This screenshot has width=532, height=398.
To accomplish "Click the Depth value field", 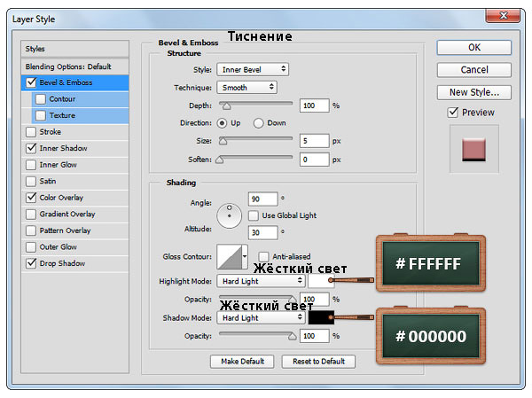I will coord(314,105).
